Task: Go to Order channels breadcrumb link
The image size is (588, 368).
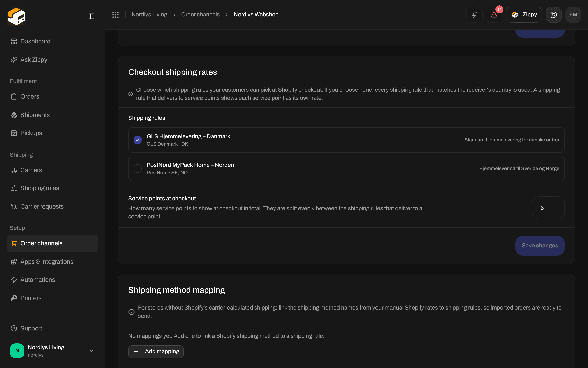Action: (200, 15)
